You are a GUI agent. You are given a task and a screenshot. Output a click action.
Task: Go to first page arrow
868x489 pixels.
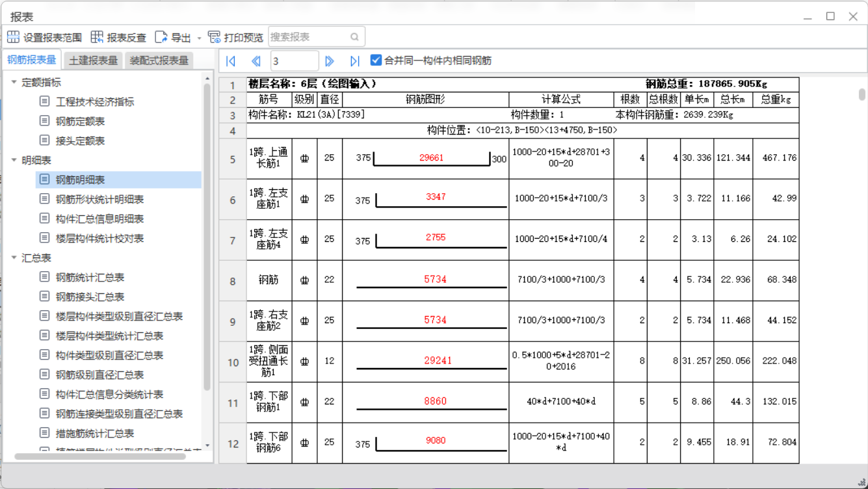coord(231,60)
